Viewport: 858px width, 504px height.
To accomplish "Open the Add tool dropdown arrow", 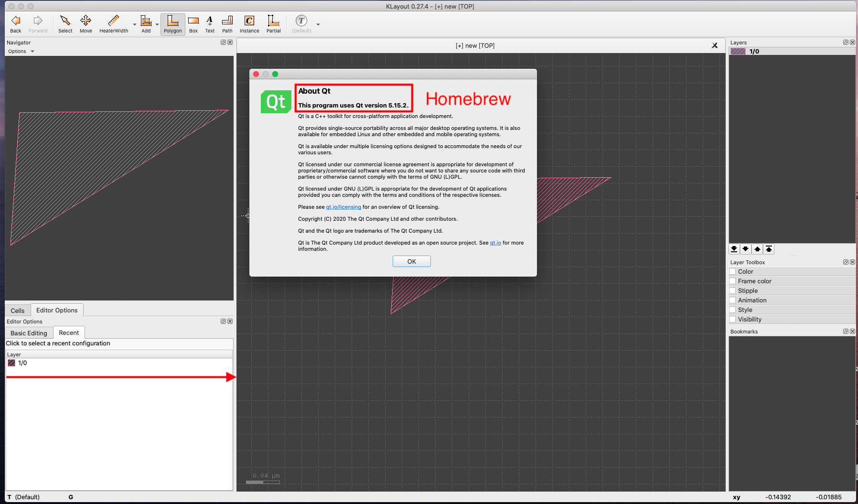I will coord(157,24).
